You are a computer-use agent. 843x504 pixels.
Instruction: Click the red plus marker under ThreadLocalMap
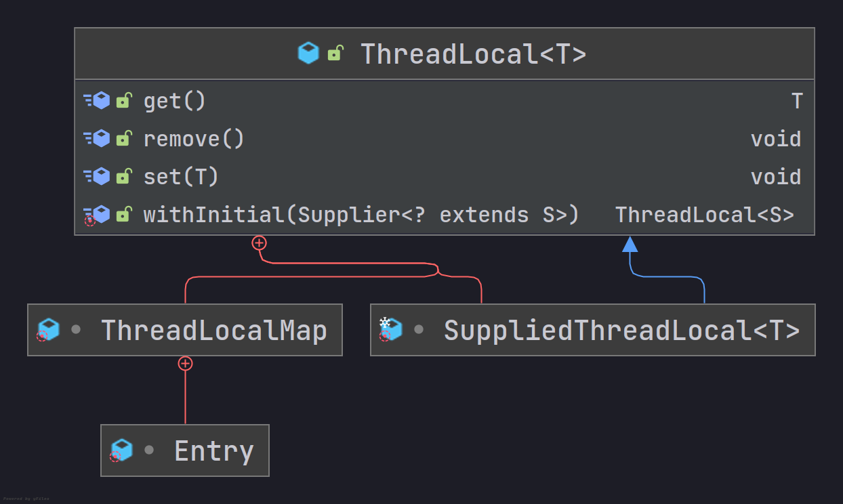[x=185, y=364]
